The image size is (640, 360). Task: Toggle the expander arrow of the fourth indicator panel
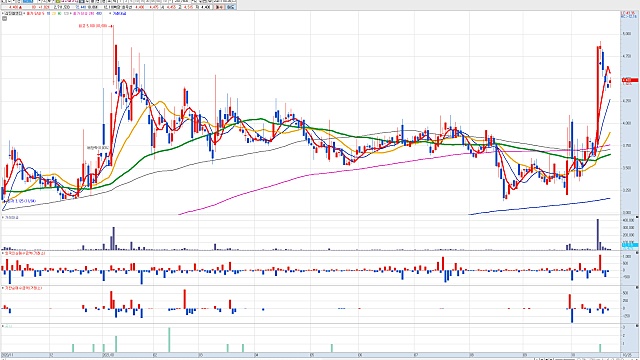pyautogui.click(x=2, y=288)
